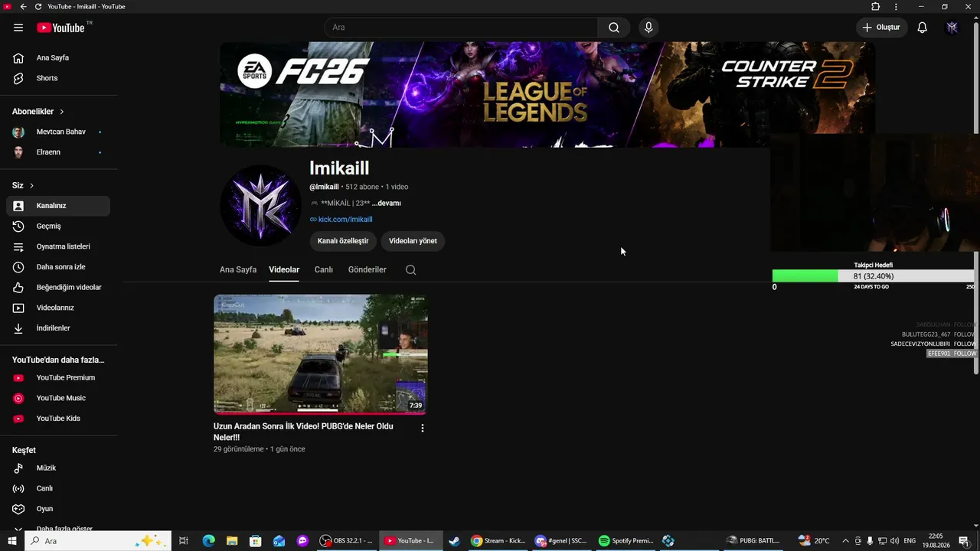Open Geçmiş history
The height and width of the screenshot is (551, 980).
58,227
